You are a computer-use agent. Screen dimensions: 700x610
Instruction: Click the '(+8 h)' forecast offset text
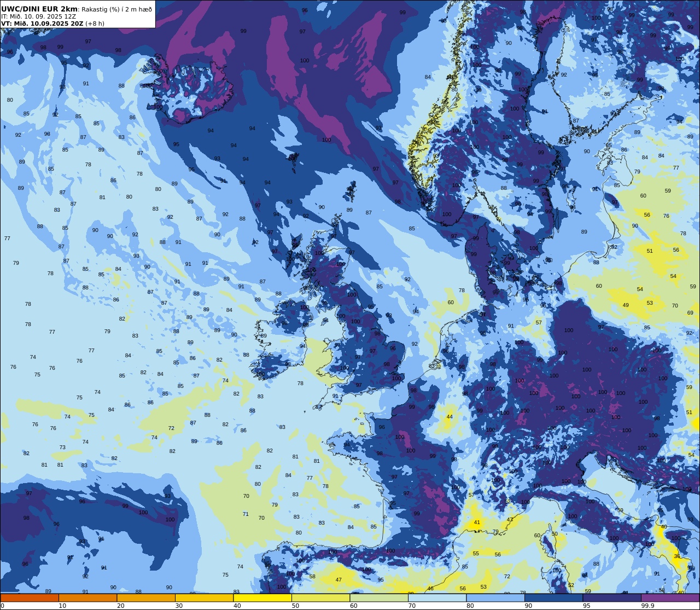95,24
